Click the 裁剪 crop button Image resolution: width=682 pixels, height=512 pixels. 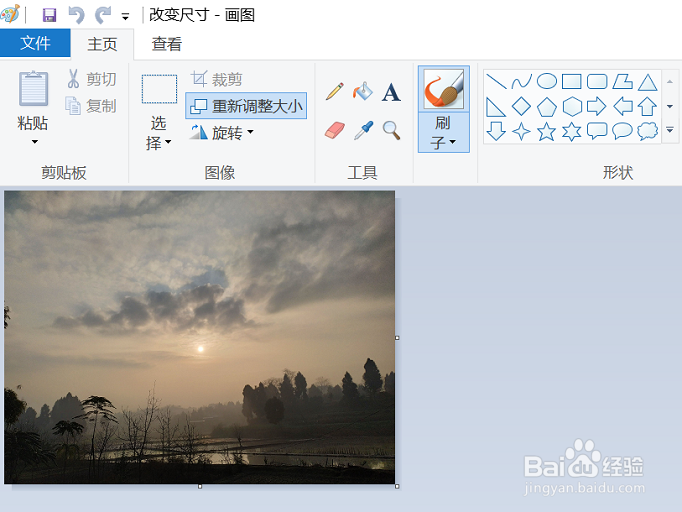tap(217, 79)
